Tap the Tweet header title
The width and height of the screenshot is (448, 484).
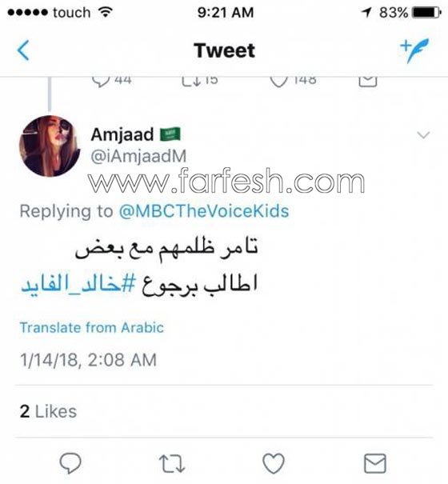point(225,50)
